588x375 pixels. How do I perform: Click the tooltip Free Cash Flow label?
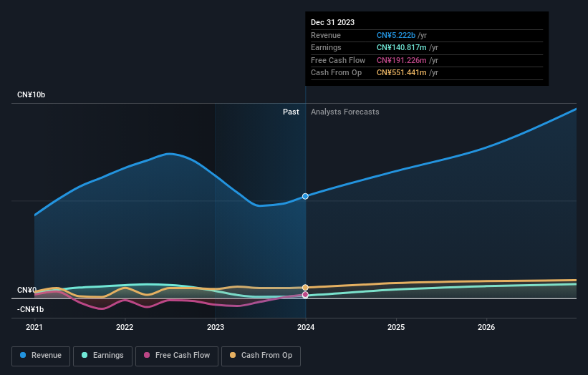(x=338, y=60)
